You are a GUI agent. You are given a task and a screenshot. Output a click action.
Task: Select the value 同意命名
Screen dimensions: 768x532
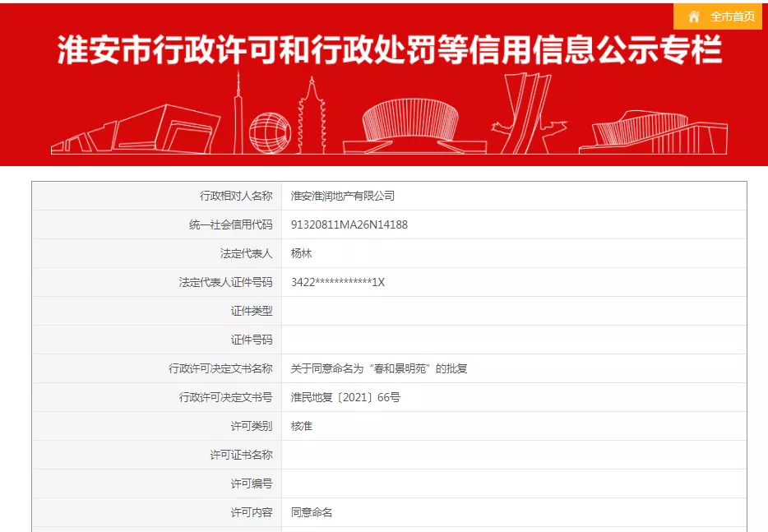click(312, 512)
